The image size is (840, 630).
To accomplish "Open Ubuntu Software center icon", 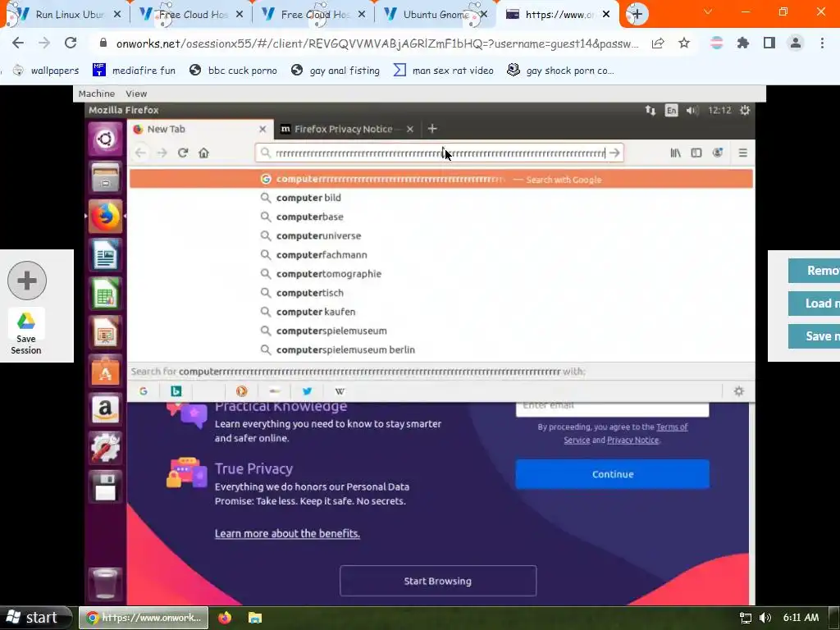I will [x=105, y=371].
